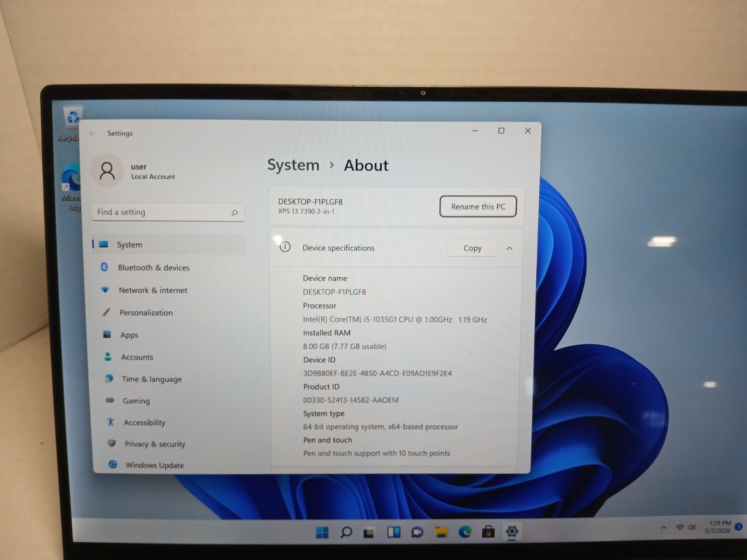Open the Chat taskbar icon

tap(417, 532)
